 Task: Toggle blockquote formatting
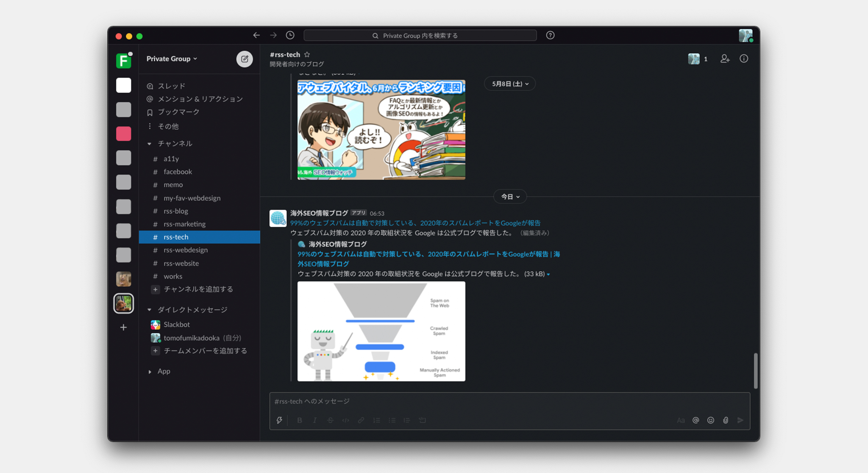pos(407,420)
